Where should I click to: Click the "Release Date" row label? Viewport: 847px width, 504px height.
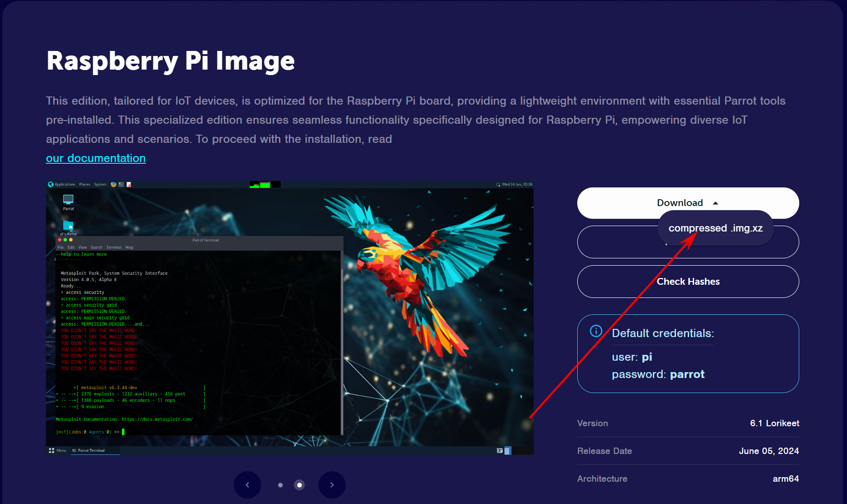(605, 451)
